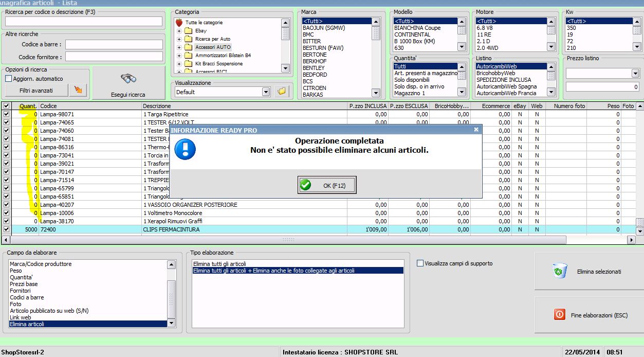Image resolution: width=644 pixels, height=357 pixels.
Task: Click the binoculars icon for Esegui ricerca
Action: pyautogui.click(x=128, y=79)
